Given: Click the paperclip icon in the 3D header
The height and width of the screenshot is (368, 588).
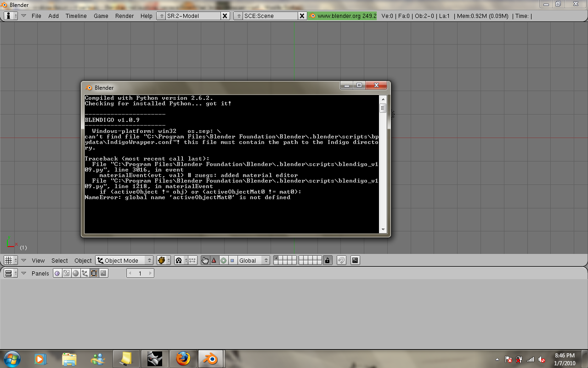Looking at the screenshot, I should pyautogui.click(x=341, y=260).
